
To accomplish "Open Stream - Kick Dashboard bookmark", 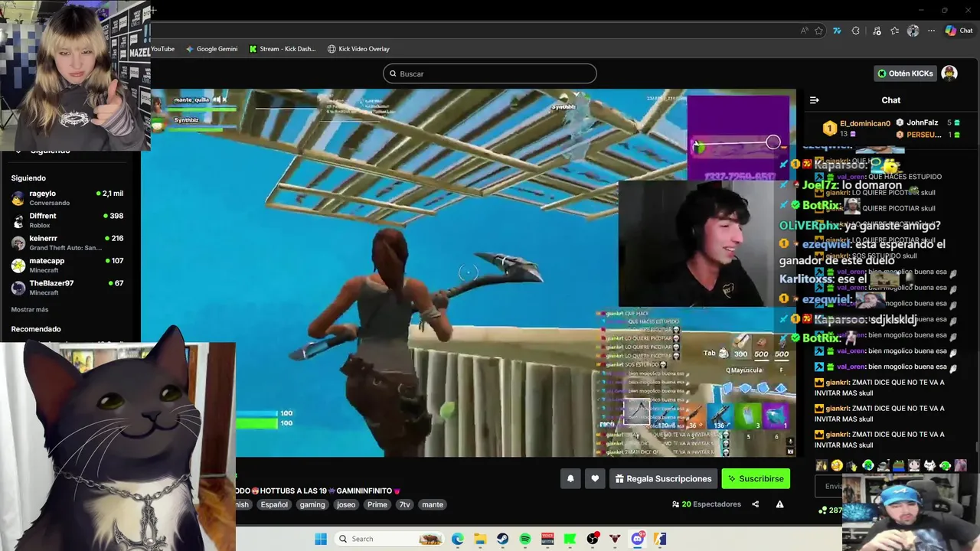I will coord(283,49).
